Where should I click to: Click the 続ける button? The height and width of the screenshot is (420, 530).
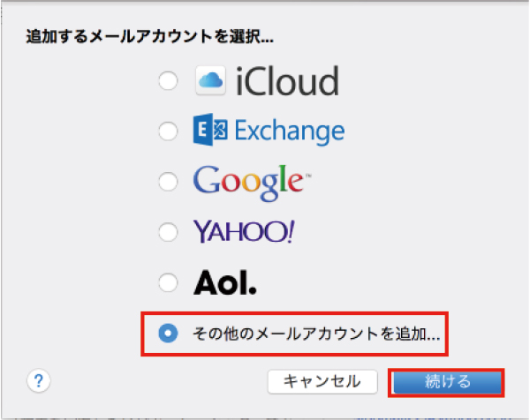pyautogui.click(x=447, y=382)
